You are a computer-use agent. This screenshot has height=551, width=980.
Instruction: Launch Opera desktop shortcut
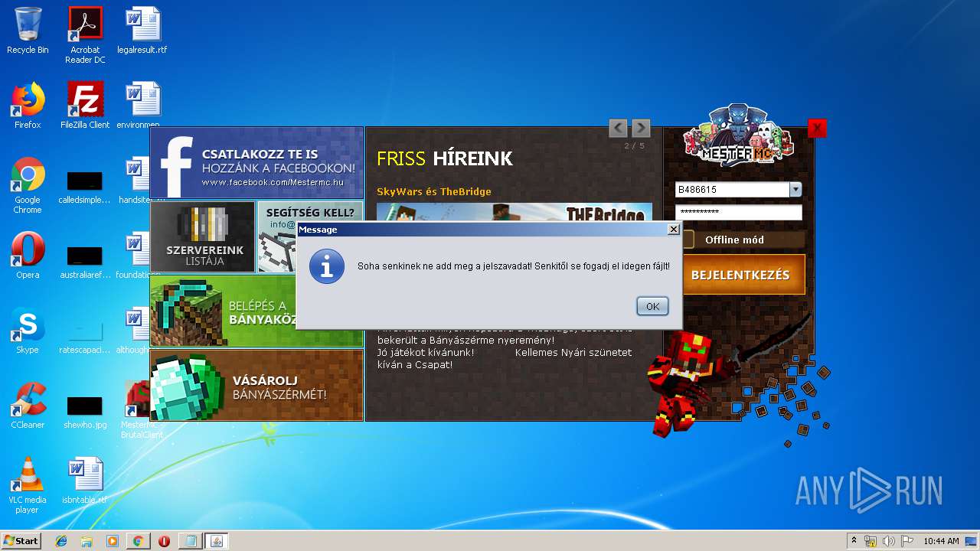[28, 256]
